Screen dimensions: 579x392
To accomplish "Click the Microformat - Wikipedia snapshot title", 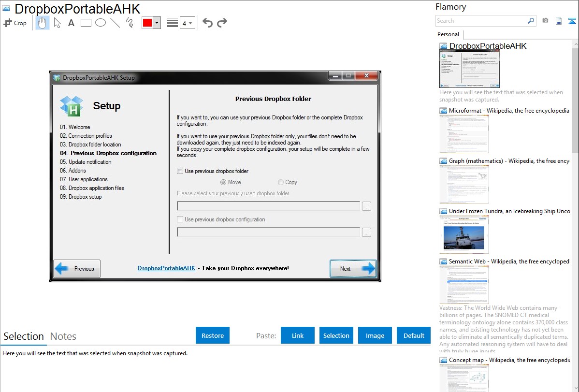I will [x=509, y=111].
